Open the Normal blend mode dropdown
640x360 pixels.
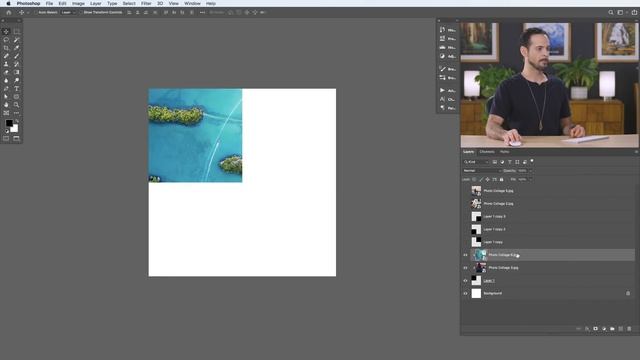tap(482, 171)
